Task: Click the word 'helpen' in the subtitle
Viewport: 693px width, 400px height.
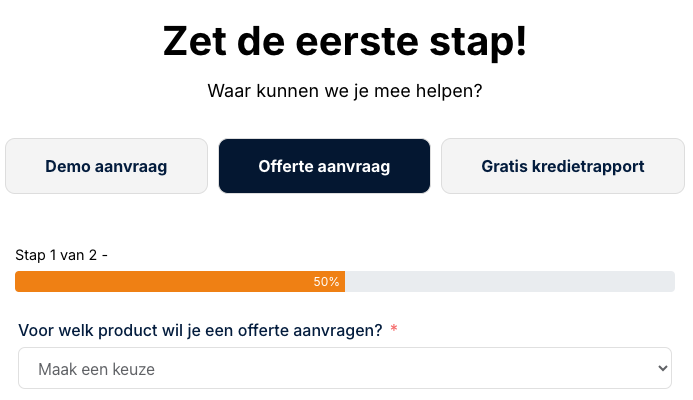Action: pyautogui.click(x=447, y=91)
